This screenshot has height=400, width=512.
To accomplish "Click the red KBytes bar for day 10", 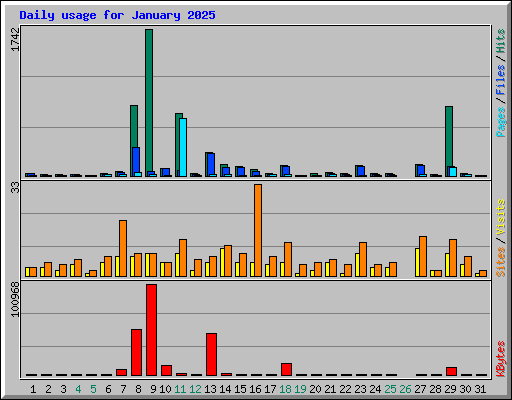I will 166,371.
